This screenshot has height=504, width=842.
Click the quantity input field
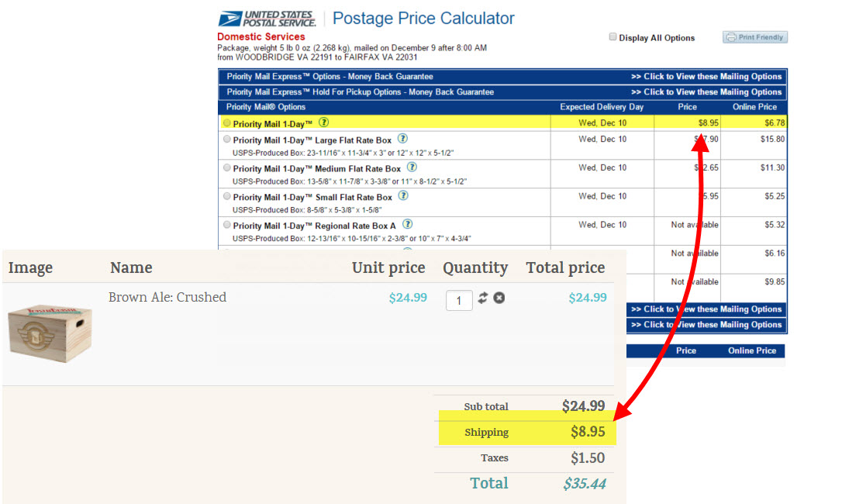pyautogui.click(x=459, y=299)
